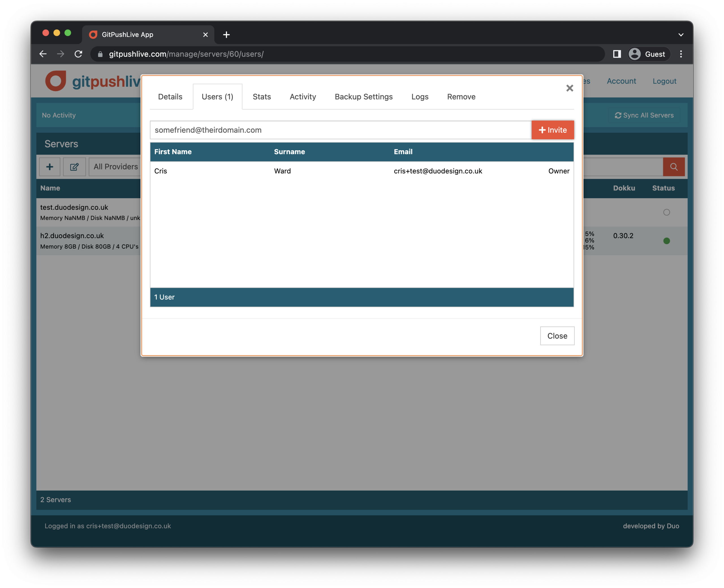Select the edit servers pencil icon

(x=74, y=167)
